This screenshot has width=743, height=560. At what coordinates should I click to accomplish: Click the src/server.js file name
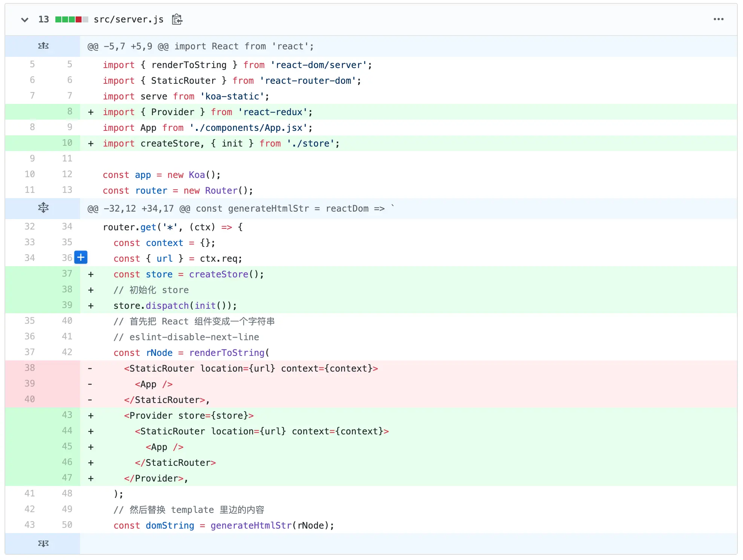click(128, 19)
